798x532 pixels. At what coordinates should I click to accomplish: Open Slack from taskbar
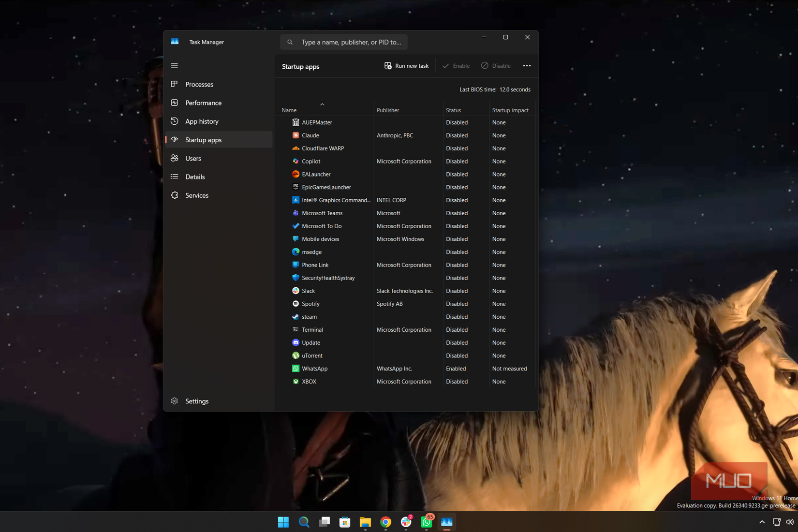pyautogui.click(x=406, y=522)
